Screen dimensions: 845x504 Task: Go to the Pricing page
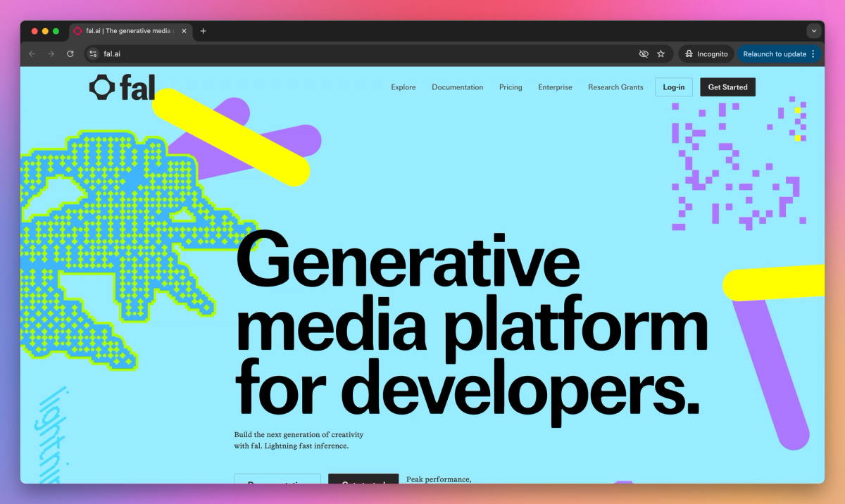click(511, 87)
